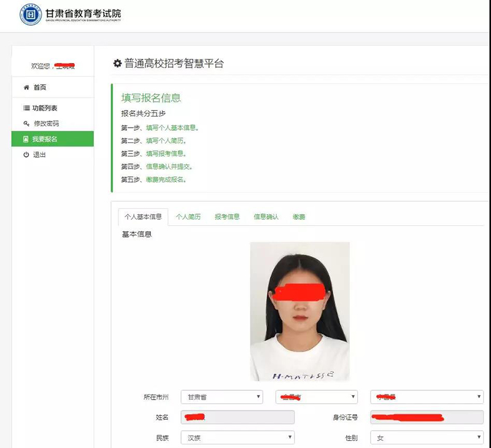Click the 性别 field label
The height and width of the screenshot is (448, 491).
tap(351, 438)
